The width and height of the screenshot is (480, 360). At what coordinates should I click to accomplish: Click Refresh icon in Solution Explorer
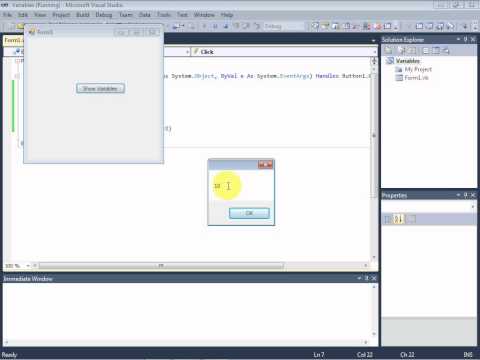point(412,51)
